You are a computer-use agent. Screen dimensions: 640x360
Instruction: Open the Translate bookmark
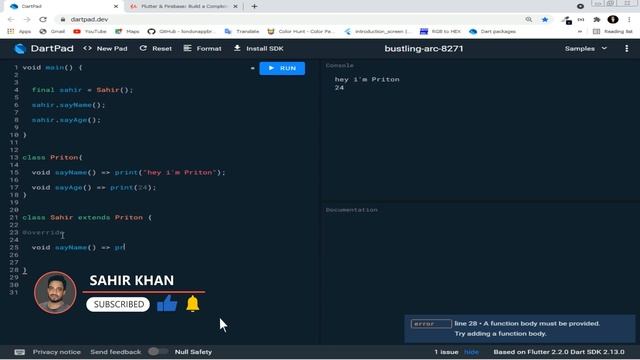[242, 31]
